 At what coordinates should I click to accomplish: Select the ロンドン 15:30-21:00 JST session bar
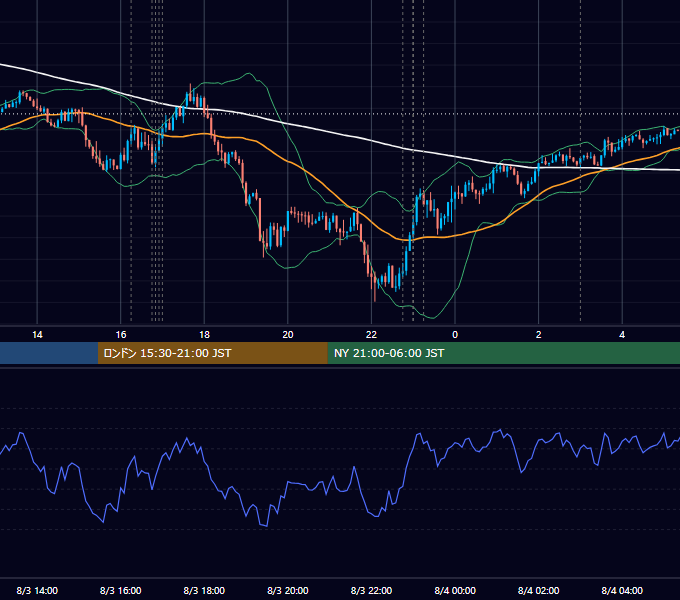(x=212, y=353)
